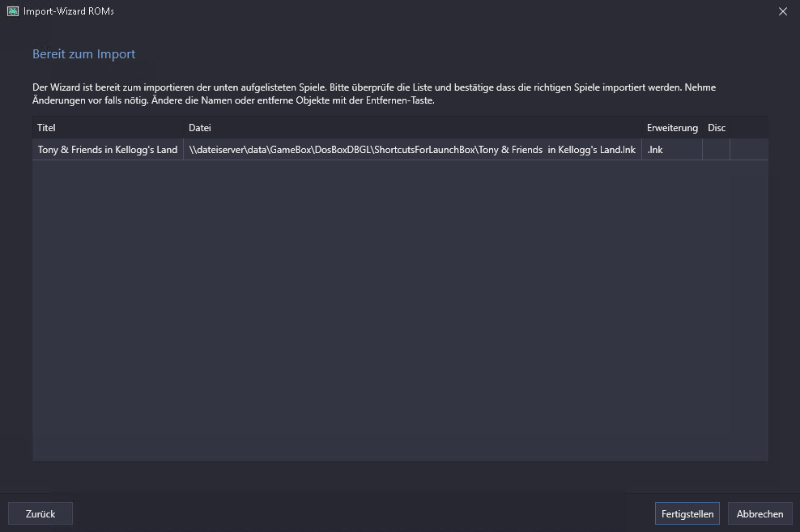Select the dateiserver file path cell

(x=412, y=150)
